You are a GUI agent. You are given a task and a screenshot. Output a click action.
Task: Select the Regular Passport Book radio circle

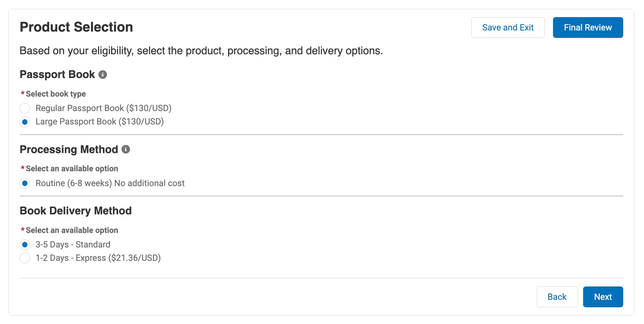pos(25,108)
